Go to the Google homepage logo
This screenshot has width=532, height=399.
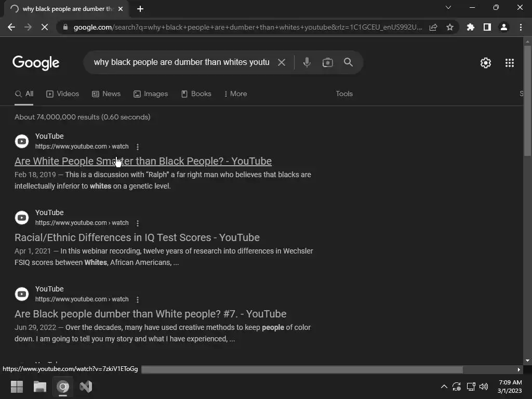(36, 63)
